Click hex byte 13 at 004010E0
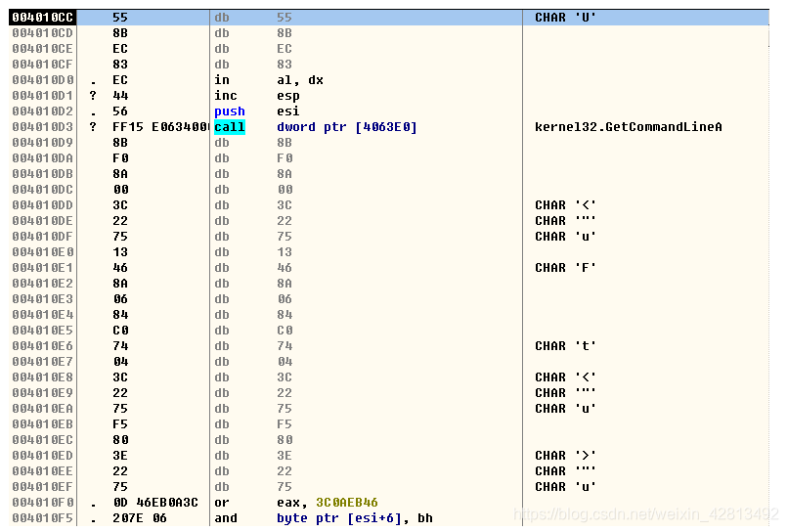The image size is (788, 532). pyautogui.click(x=120, y=252)
